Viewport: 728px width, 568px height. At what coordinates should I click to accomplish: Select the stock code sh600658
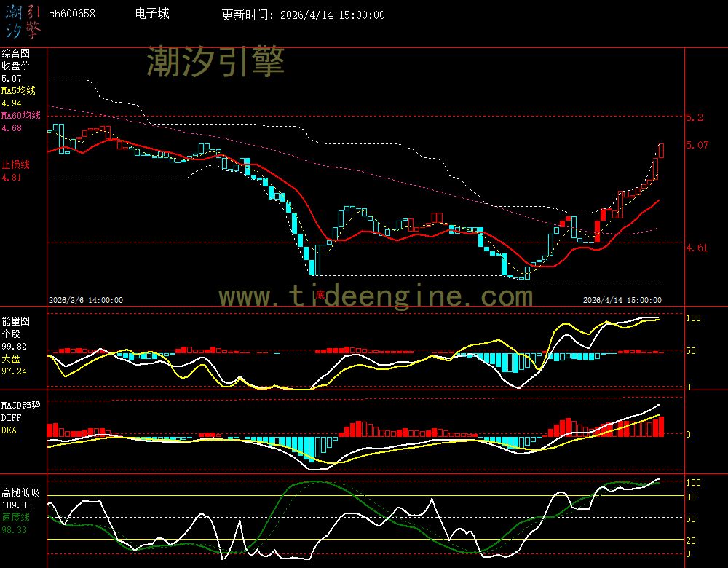point(71,15)
